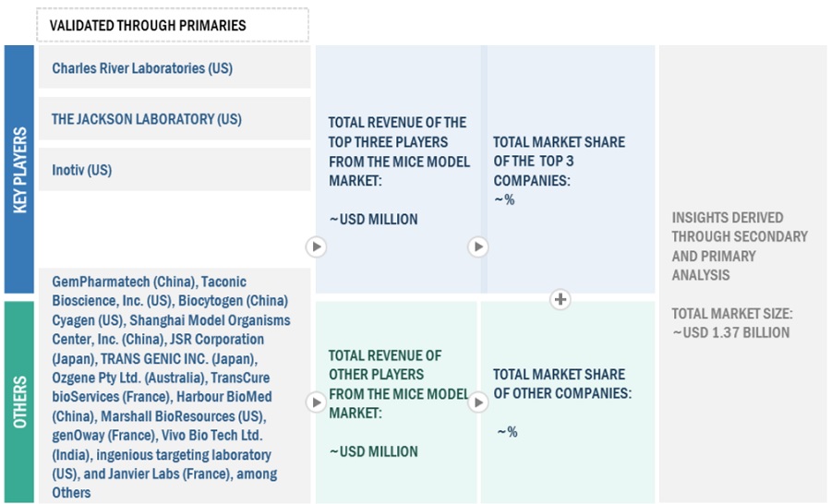Click the plus icon joining the share panels
Viewport: 831px width, 504px height.
point(560,299)
